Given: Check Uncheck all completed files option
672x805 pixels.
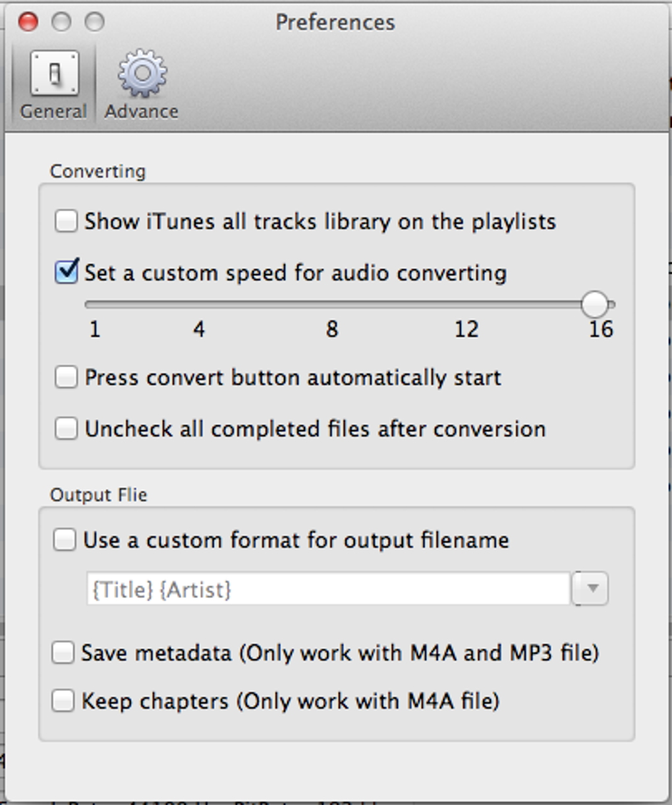Looking at the screenshot, I should coord(66,429).
